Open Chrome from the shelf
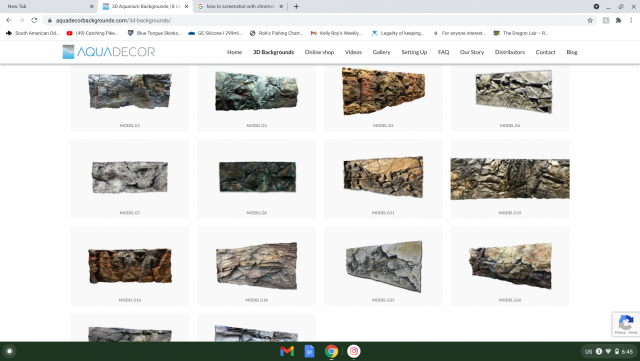 (331, 351)
